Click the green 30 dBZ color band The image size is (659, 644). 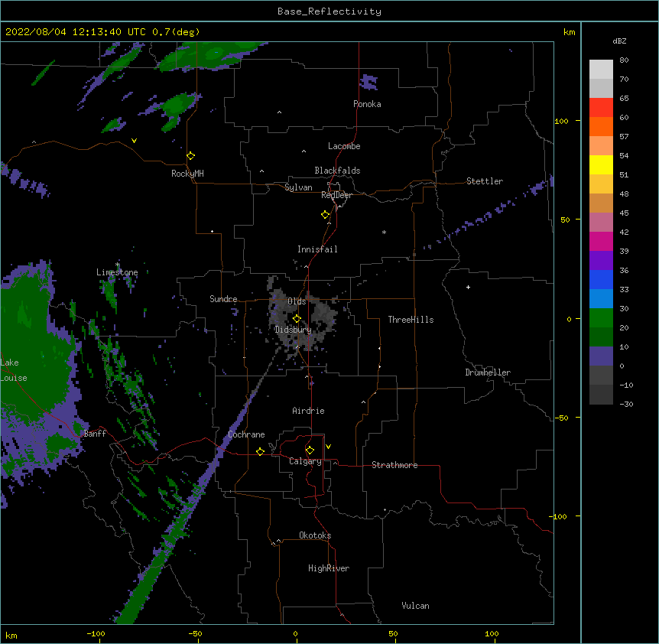(601, 318)
